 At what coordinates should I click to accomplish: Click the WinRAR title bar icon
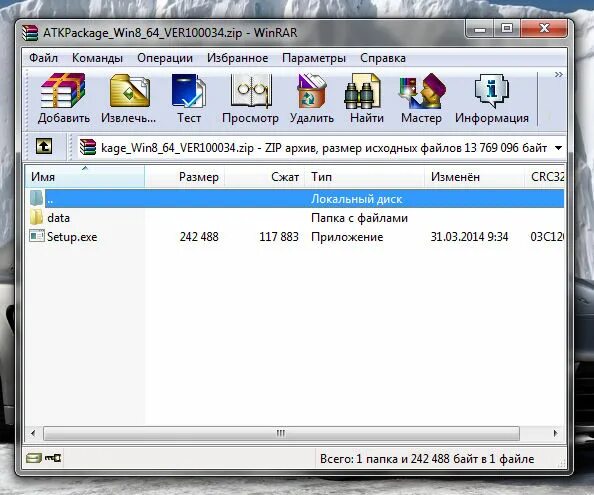click(x=30, y=33)
